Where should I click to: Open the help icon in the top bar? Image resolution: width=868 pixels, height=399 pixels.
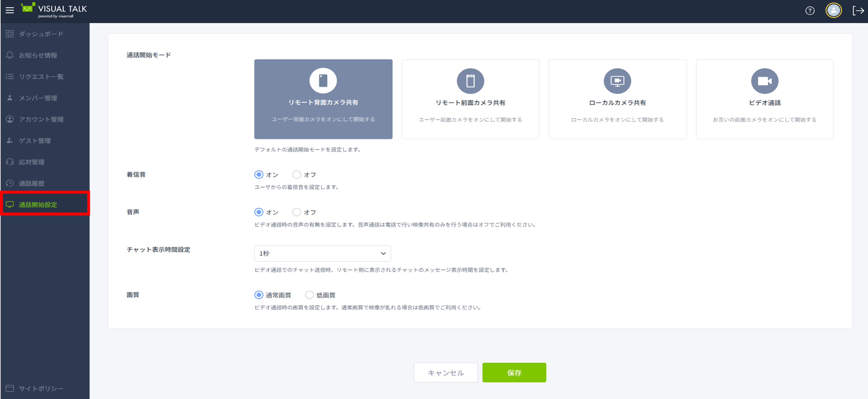point(810,11)
